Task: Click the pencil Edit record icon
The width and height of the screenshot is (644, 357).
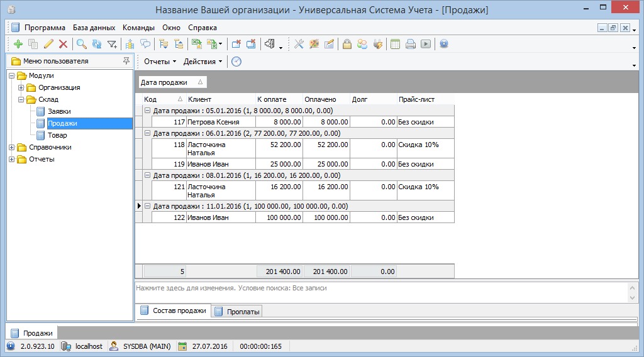Action: tap(48, 44)
